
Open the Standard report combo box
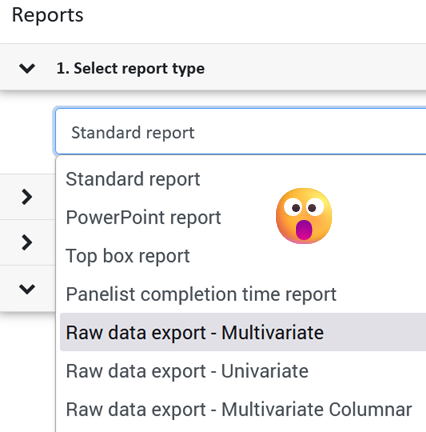coord(240,132)
